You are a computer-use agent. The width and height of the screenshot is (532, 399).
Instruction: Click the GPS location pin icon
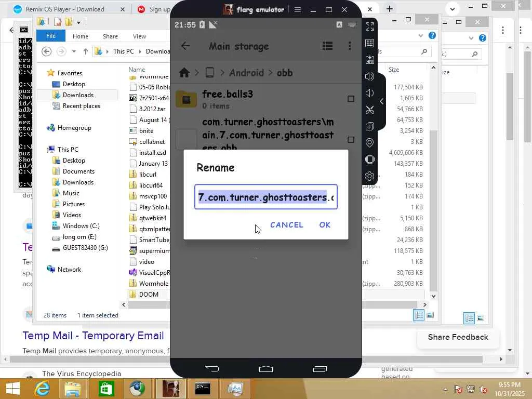coord(370,143)
